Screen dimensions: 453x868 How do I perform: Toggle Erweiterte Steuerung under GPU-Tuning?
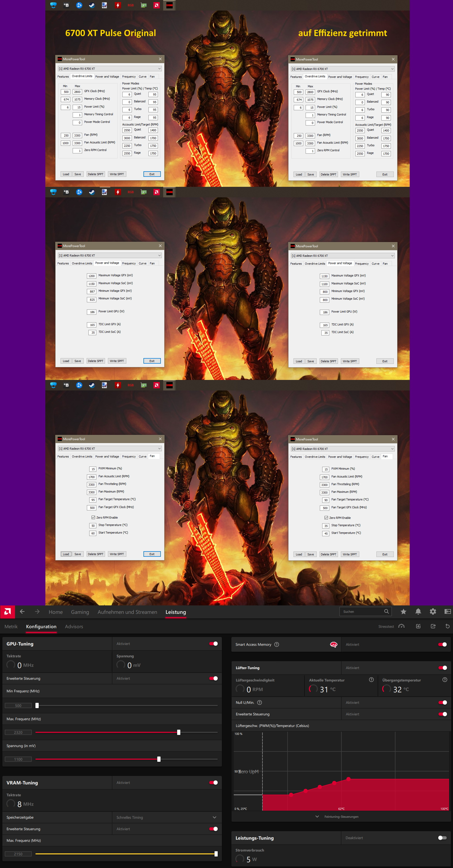pyautogui.click(x=213, y=678)
